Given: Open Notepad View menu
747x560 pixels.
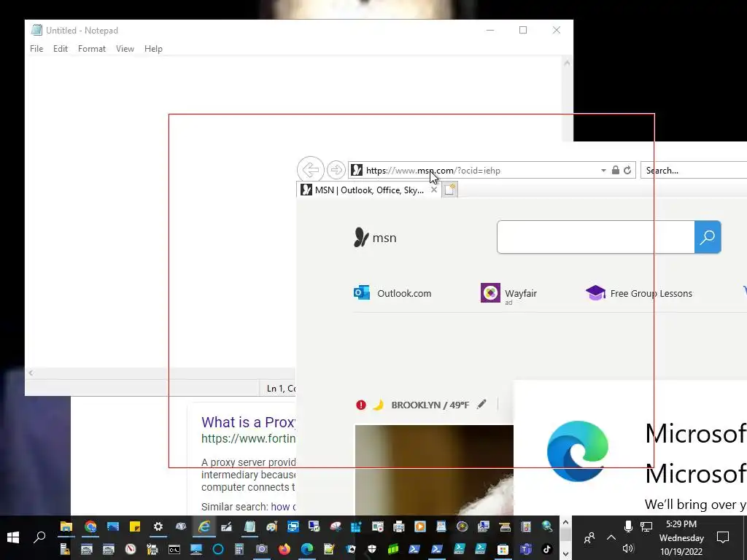Looking at the screenshot, I should coord(125,49).
